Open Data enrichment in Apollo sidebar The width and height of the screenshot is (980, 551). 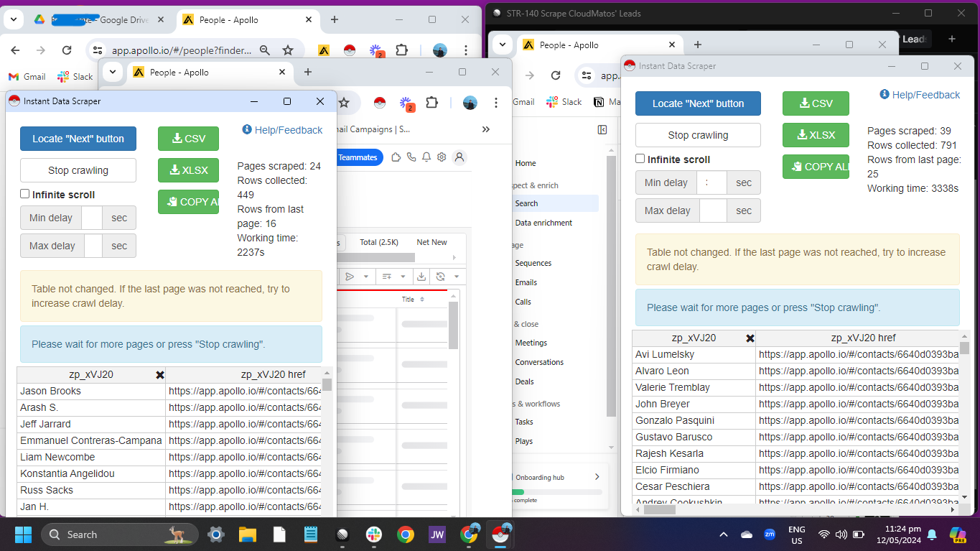[543, 223]
